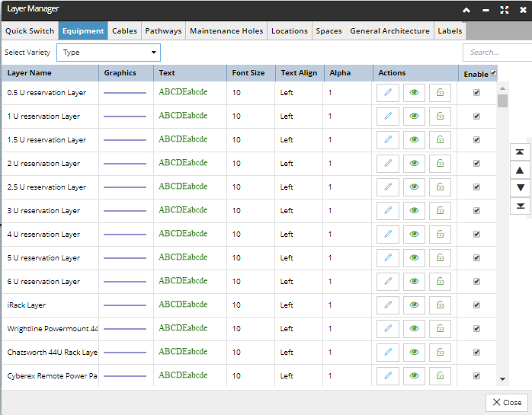Toggle lock on 3 U reservation Layer
The image size is (532, 415).
coord(440,211)
